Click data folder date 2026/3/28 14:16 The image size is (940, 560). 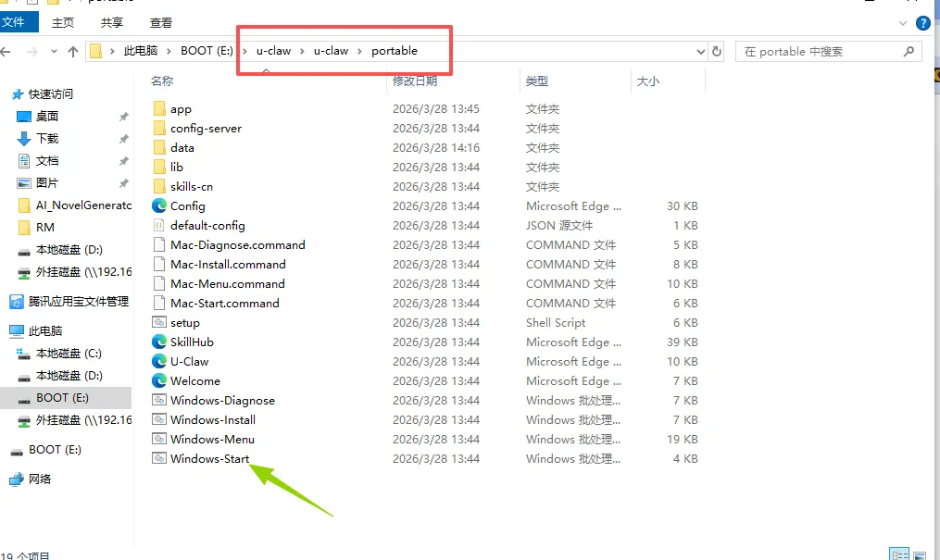(436, 147)
